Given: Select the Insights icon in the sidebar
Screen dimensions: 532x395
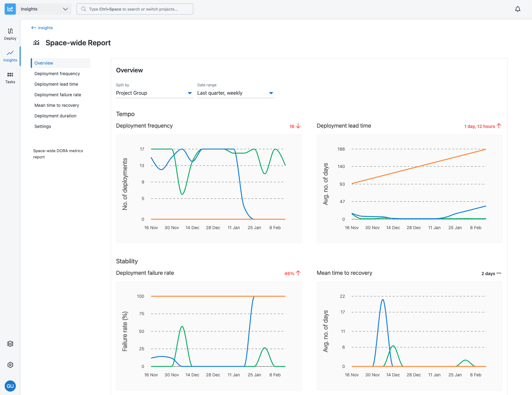Looking at the screenshot, I should tap(10, 56).
